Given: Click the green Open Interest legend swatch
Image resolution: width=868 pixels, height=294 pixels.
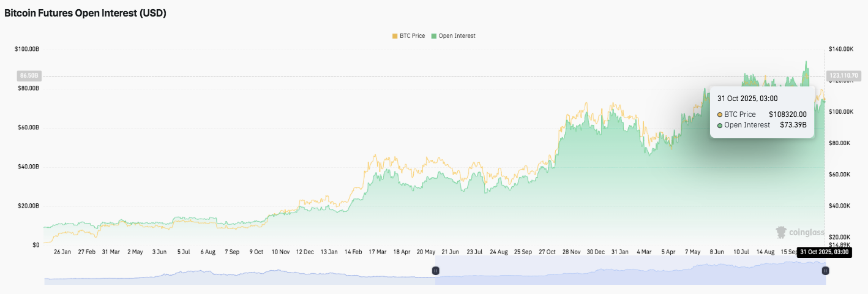Looking at the screenshot, I should point(434,36).
